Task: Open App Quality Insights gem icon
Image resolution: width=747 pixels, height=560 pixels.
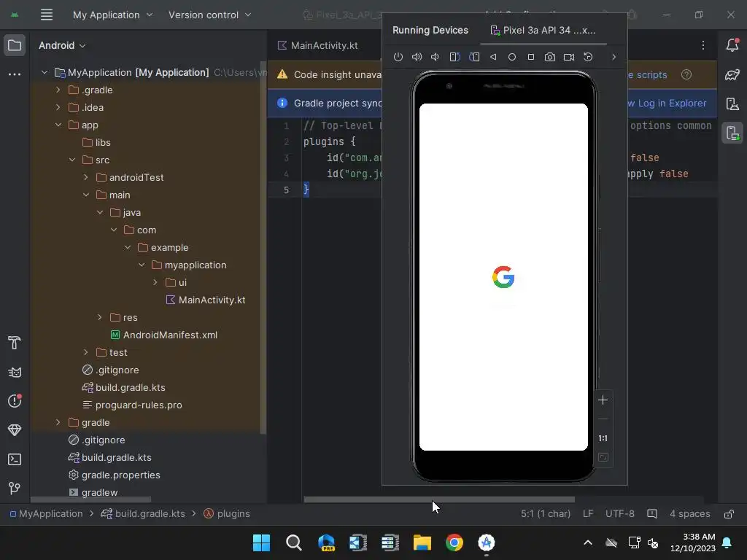Action: coord(15,430)
